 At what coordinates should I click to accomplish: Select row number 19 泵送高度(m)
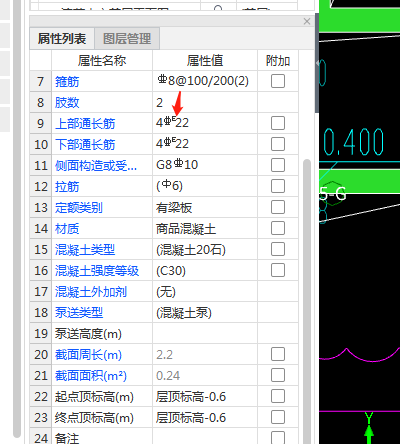41,333
